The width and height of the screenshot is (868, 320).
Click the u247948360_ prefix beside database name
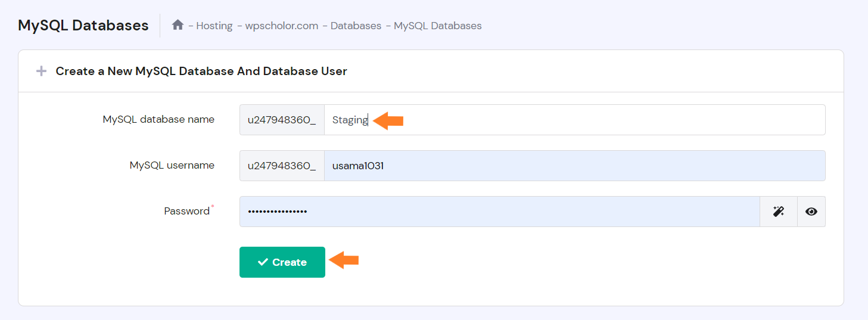coord(282,120)
